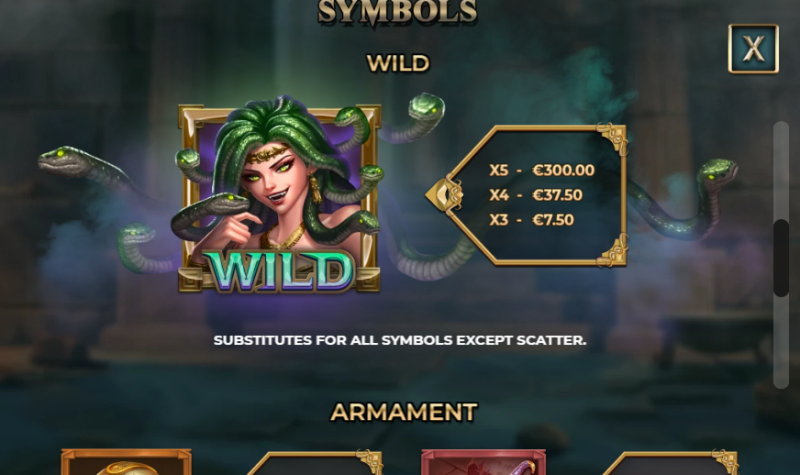Click the golden eye ornament on payout box
The width and height of the screenshot is (800, 475).
coord(444,194)
